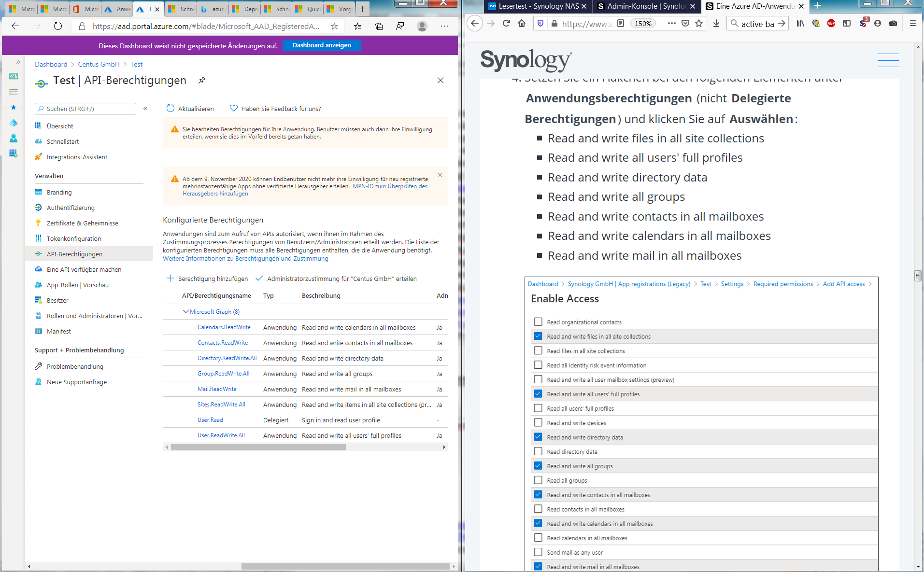
Task: Click the Edge back arrow in Azure window
Action: pos(15,26)
